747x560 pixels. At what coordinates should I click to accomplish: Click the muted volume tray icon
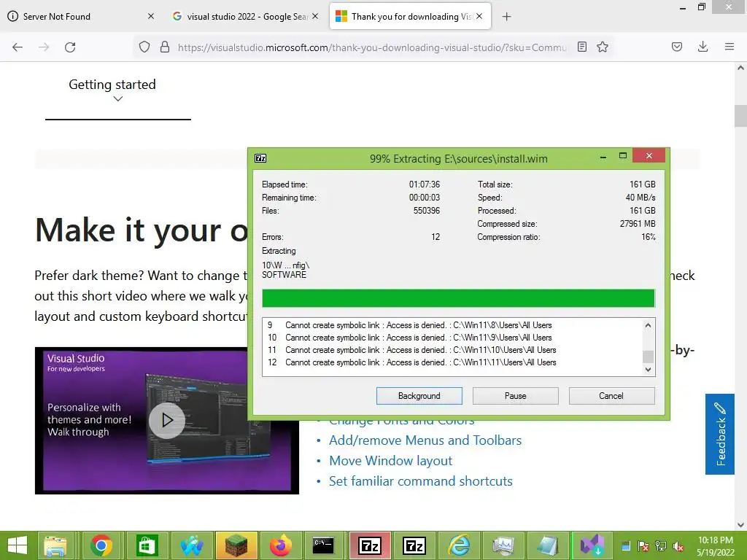678,546
